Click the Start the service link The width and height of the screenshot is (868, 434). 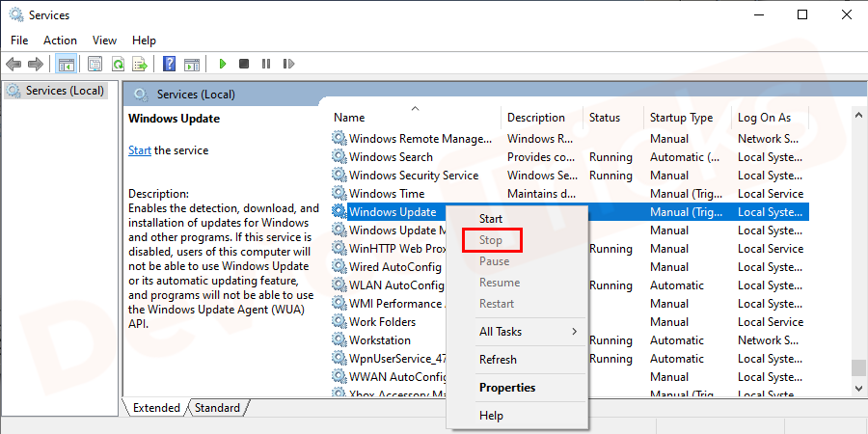[x=140, y=150]
